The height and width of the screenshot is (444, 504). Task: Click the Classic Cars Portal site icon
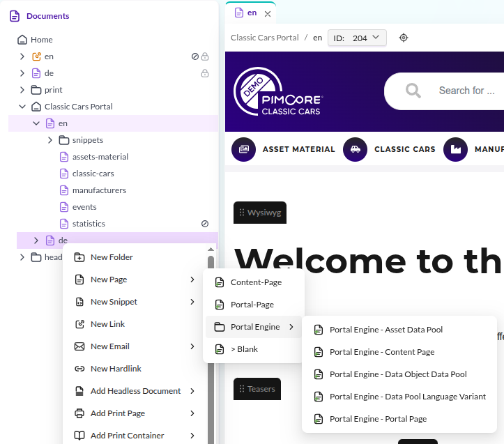pyautogui.click(x=36, y=107)
